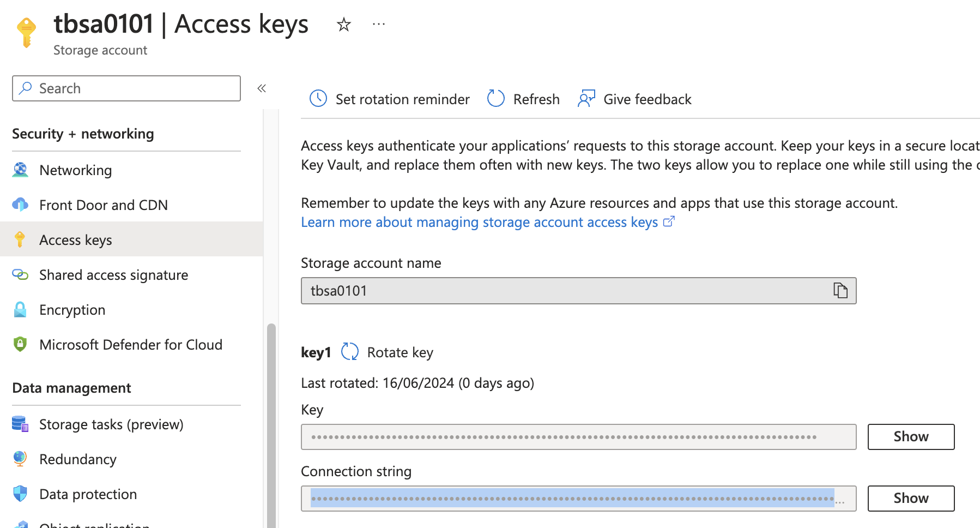Click the yellow key icon next to tbsa0101 title

[26, 32]
